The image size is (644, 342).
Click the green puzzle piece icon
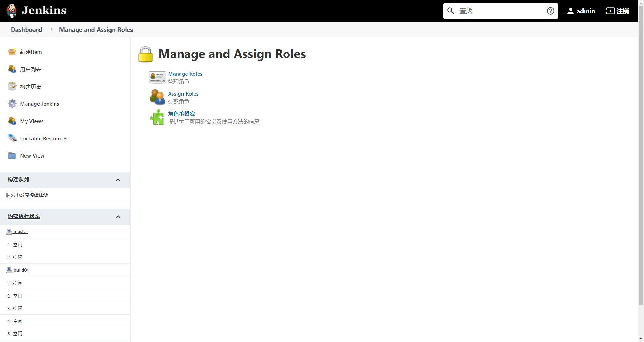click(x=157, y=117)
